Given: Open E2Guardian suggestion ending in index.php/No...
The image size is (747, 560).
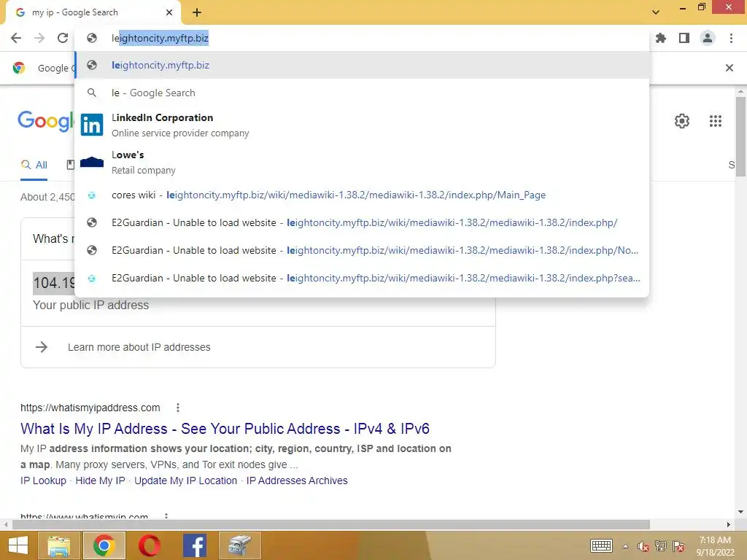Looking at the screenshot, I should (x=362, y=250).
